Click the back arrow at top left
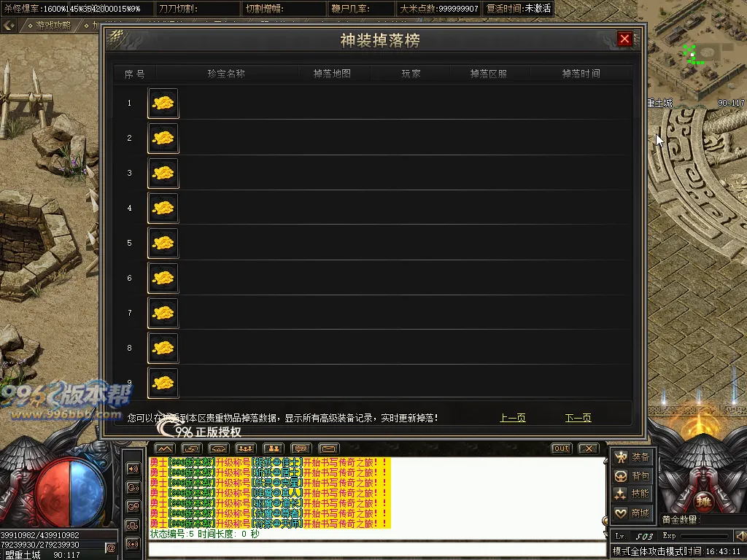 tap(9, 26)
